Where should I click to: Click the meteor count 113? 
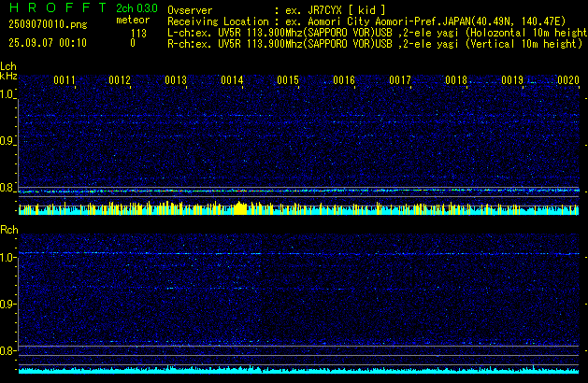point(138,34)
